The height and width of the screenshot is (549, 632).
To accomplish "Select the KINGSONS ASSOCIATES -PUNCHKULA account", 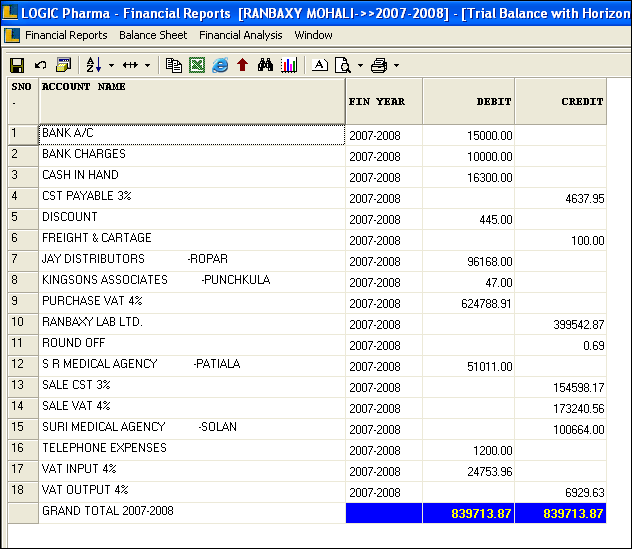I will (x=156, y=279).
